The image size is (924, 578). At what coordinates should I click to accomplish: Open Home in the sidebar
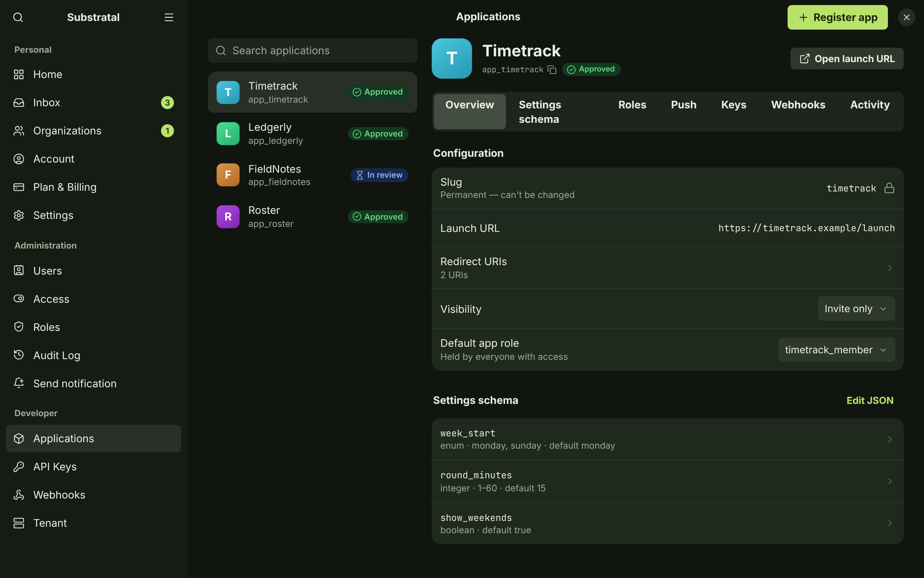tap(93, 74)
